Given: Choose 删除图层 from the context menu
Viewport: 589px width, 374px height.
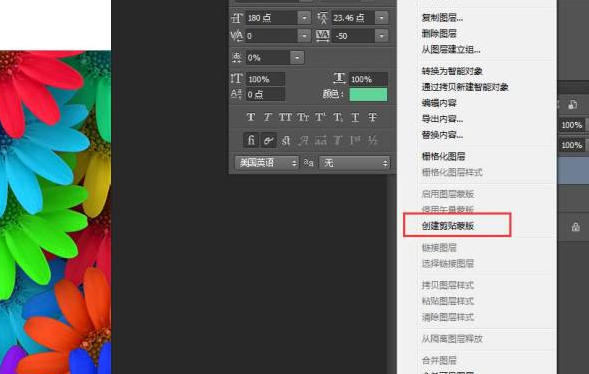Looking at the screenshot, I should click(x=439, y=33).
